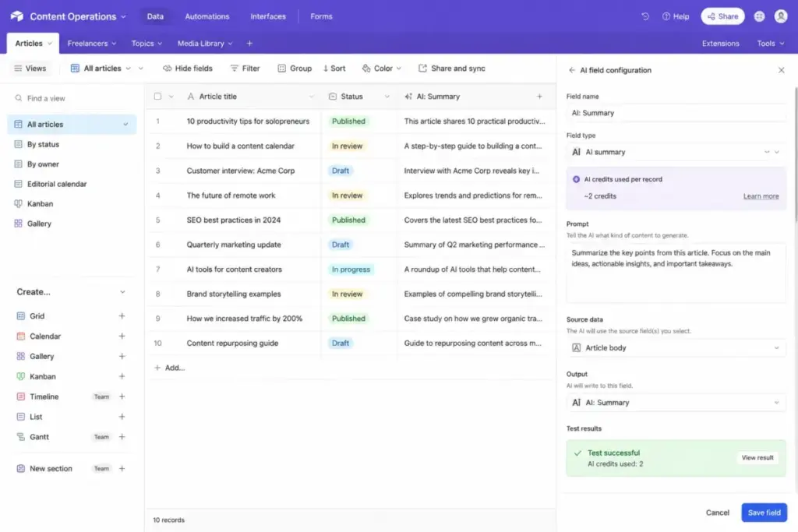This screenshot has height=532, width=798.
Task: Collapse the Create... section chevron
Action: point(122,292)
